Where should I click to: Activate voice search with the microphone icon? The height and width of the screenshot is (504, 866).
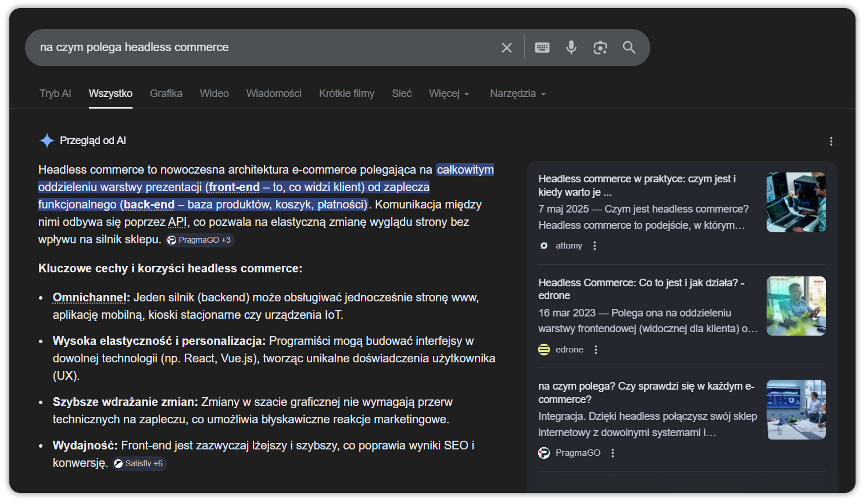click(x=571, y=48)
